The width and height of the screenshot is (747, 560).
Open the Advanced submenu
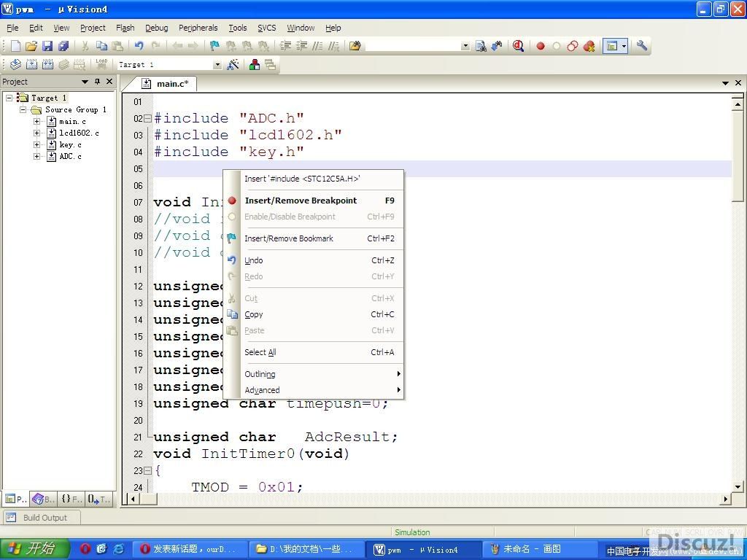click(314, 390)
